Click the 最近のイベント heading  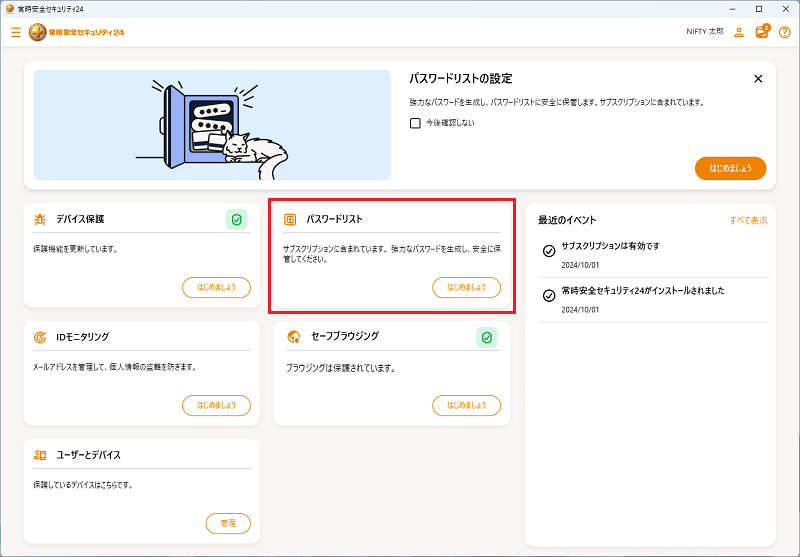click(x=567, y=220)
